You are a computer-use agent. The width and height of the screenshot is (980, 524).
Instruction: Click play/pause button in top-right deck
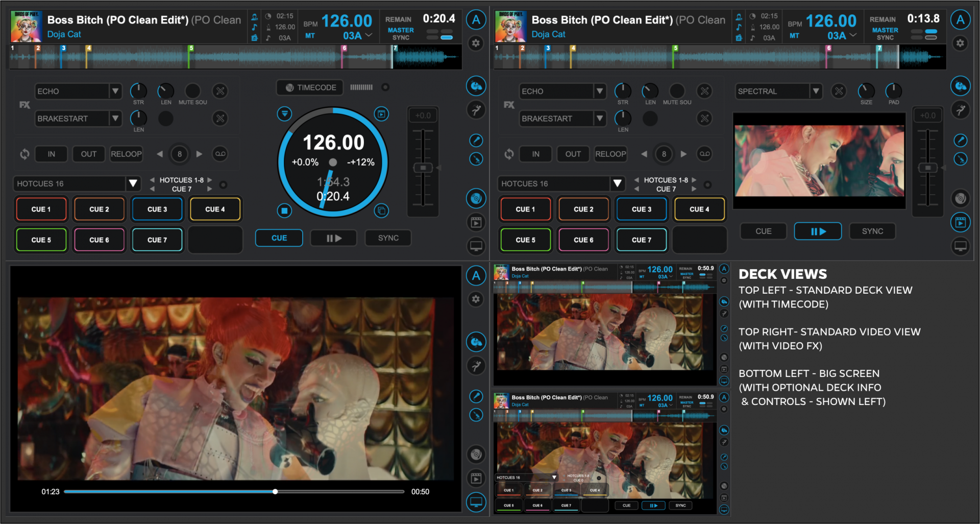point(818,231)
